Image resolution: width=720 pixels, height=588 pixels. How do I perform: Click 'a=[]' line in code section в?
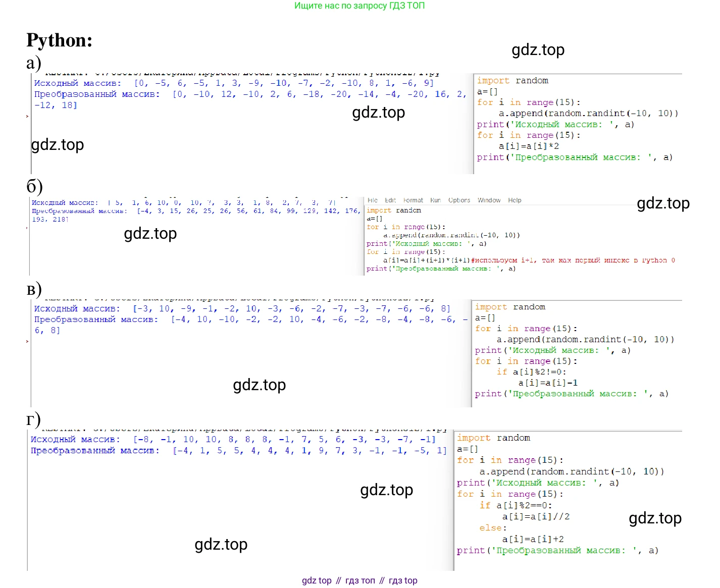pos(485,318)
